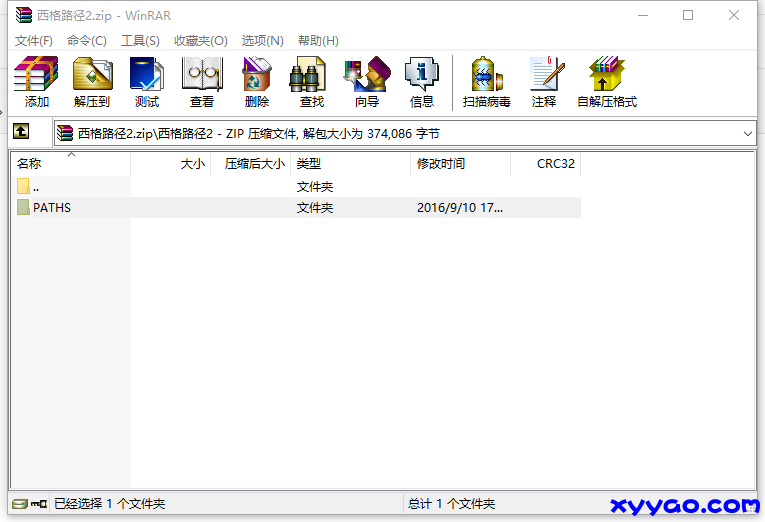The width and height of the screenshot is (765, 522).
Task: Sort by 修改时间 column header
Action: [461, 164]
